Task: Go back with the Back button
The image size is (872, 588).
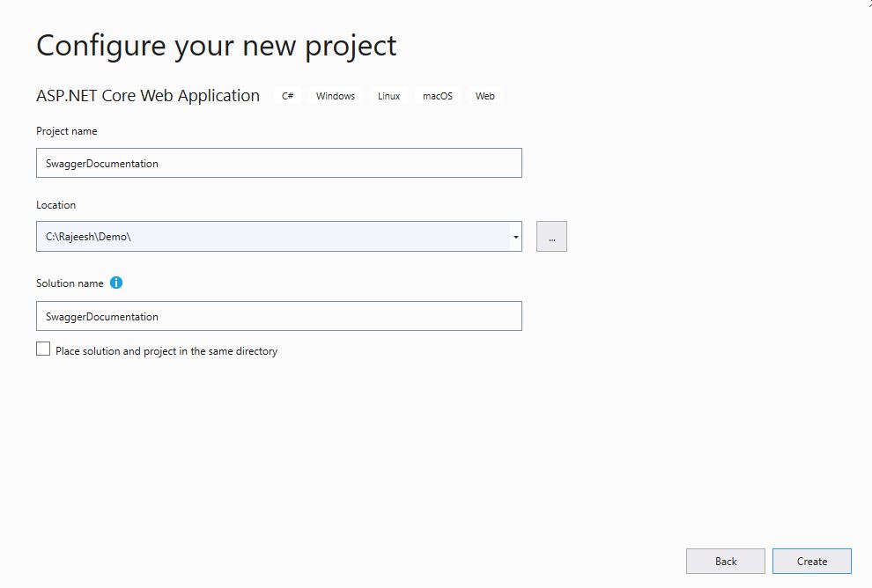Action: (725, 562)
